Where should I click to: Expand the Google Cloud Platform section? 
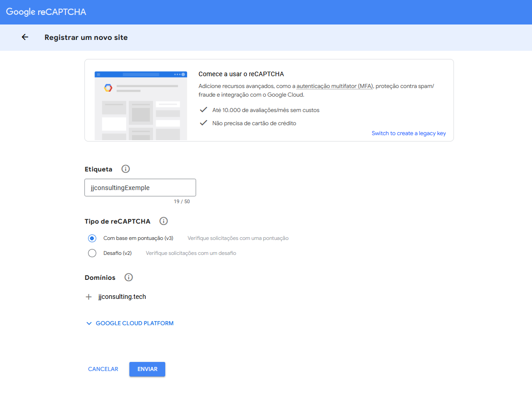(130, 323)
